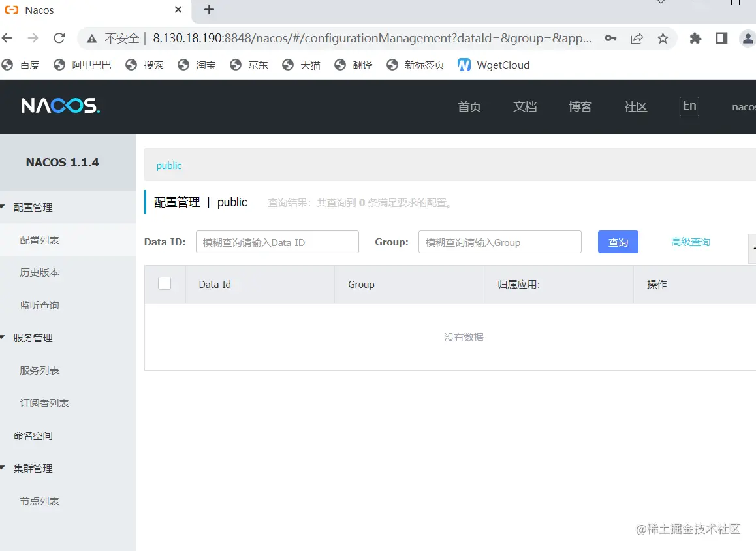This screenshot has height=551, width=756.
Task: Collapse the 配置管理 menu group
Action: 33,208
